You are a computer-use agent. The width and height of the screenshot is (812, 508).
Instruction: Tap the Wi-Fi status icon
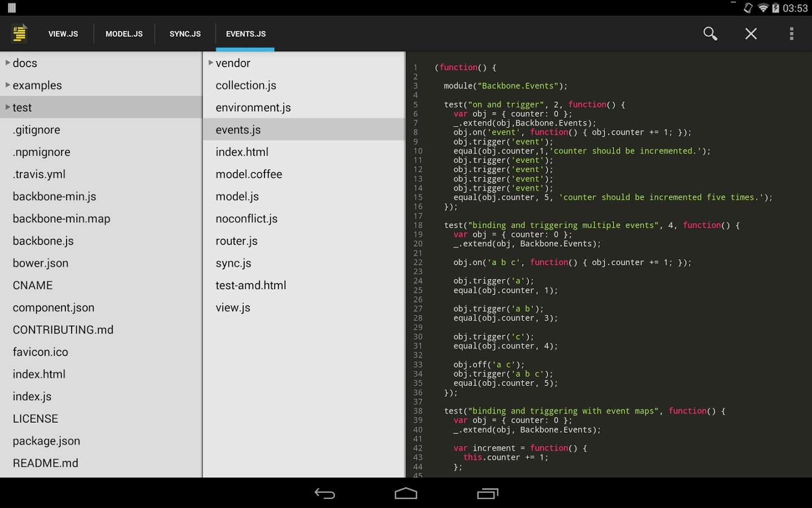(764, 8)
